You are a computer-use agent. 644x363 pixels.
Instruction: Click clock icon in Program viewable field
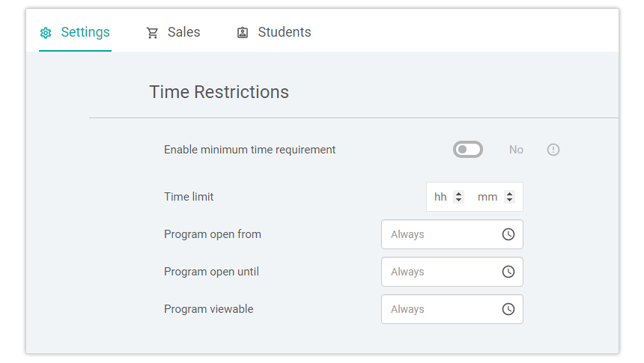[x=508, y=309]
